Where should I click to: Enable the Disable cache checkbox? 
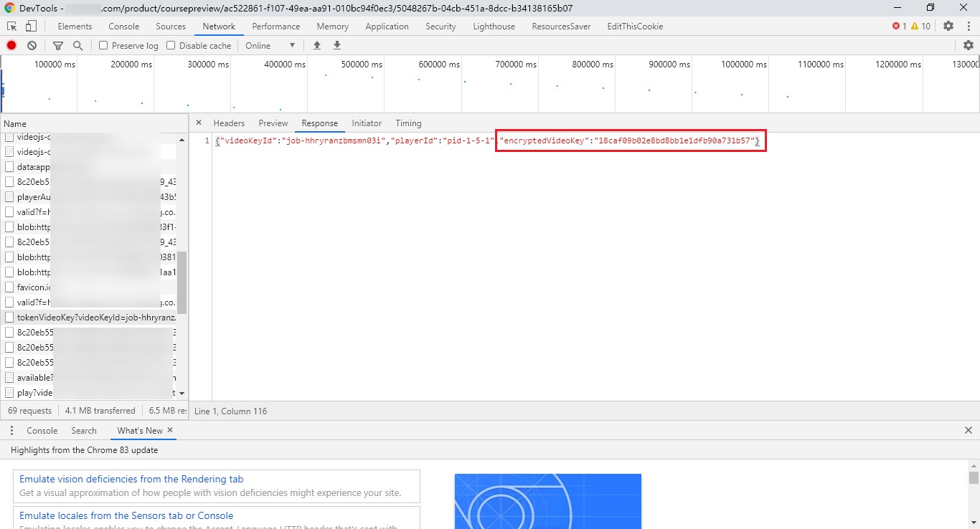click(171, 45)
